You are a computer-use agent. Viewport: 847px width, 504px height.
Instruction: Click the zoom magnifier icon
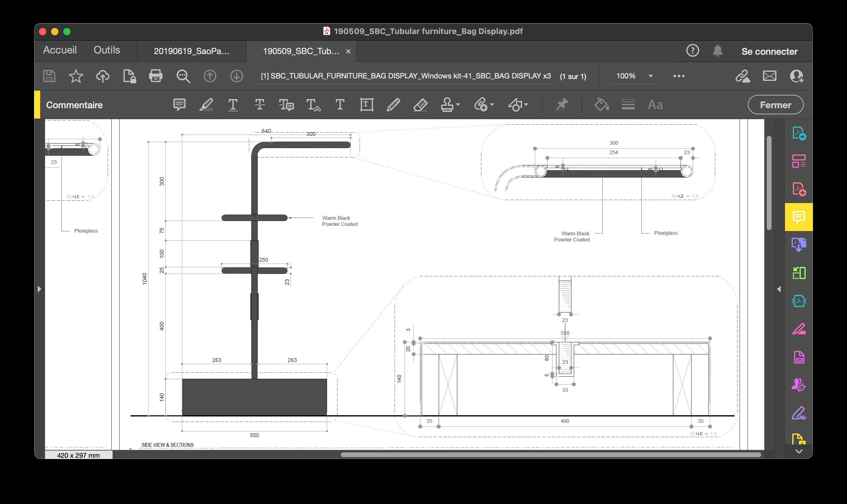click(x=183, y=76)
